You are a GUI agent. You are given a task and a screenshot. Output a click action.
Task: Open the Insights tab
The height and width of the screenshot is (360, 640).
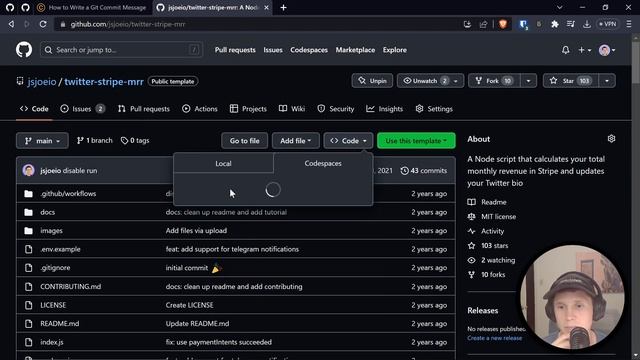(385, 109)
